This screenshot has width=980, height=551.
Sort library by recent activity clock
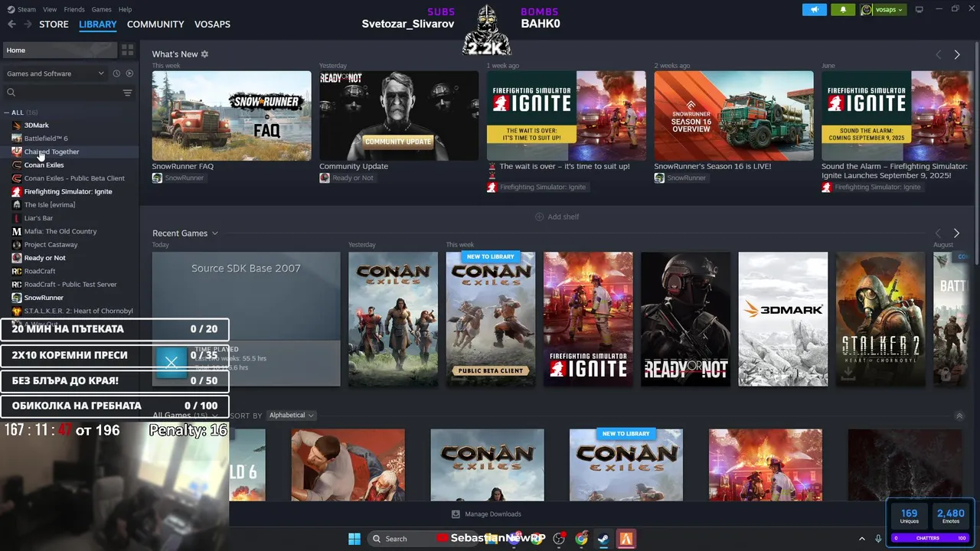point(116,73)
